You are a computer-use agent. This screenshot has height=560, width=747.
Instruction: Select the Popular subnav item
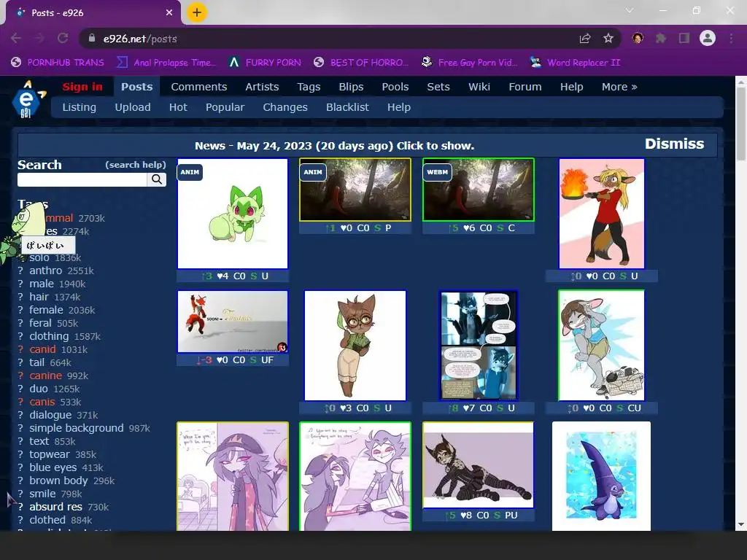(x=225, y=107)
